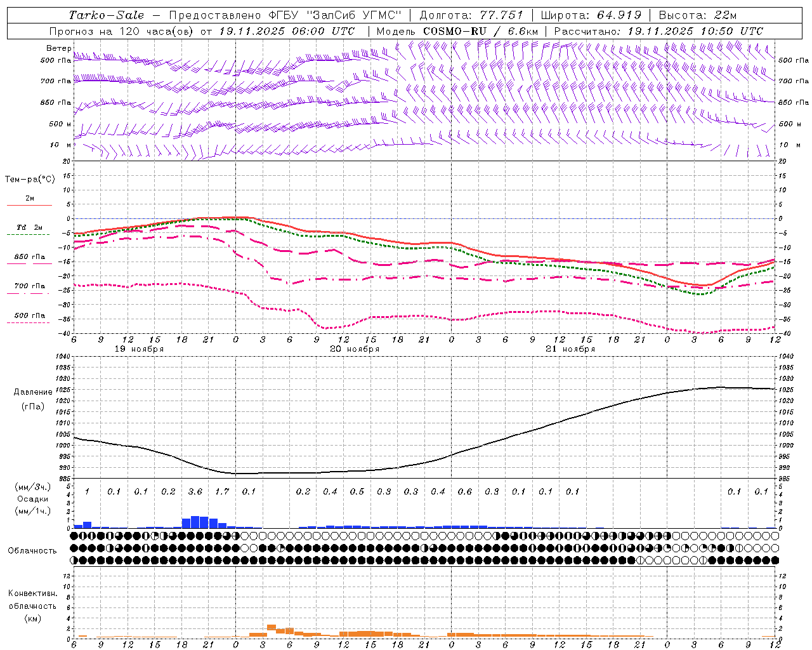Image resolution: width=812 pixels, height=650 pixels.
Task: Click the '3.6' precipitation value
Action: pos(195,492)
